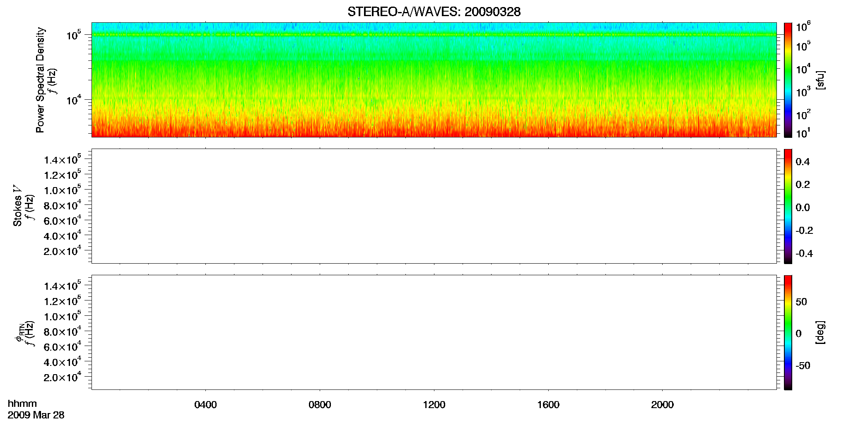Click the phi RTN axis label

(19, 333)
